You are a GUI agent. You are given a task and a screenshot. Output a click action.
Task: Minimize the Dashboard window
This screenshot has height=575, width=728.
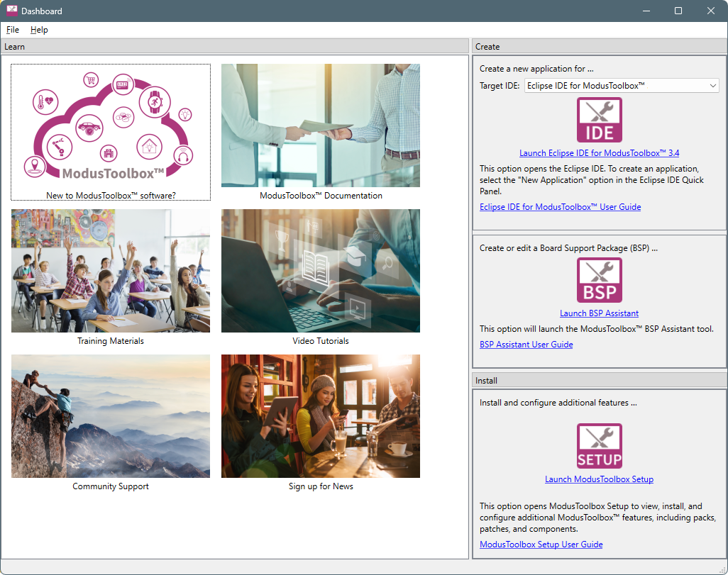[646, 11]
